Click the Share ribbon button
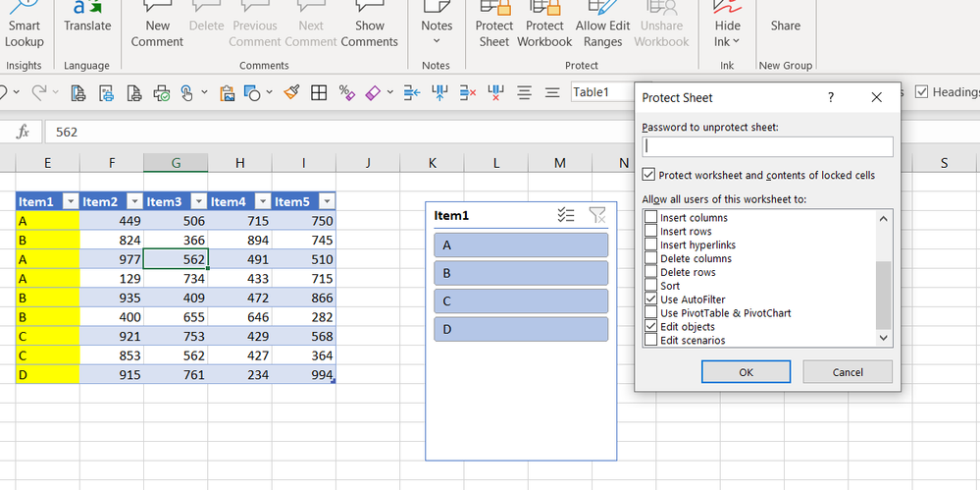Viewport: 980px width, 490px height. coord(785,25)
